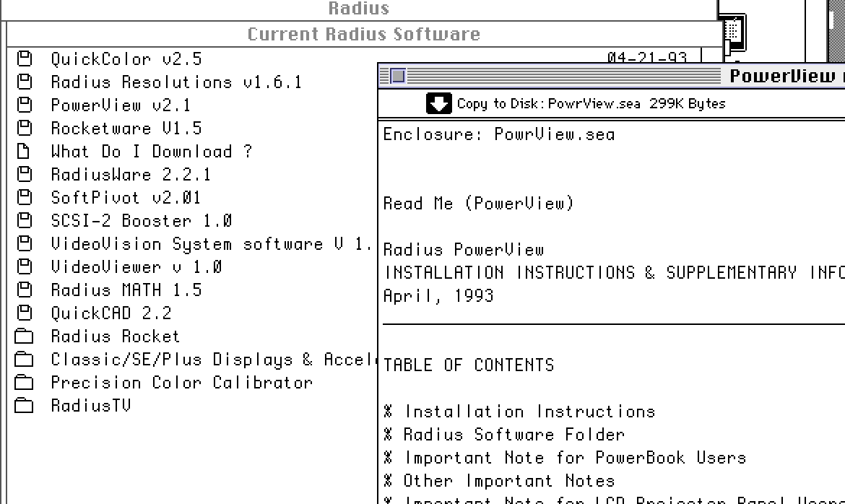The image size is (845, 504).
Task: Select the SoftPivot v2.01 entry
Action: [126, 198]
